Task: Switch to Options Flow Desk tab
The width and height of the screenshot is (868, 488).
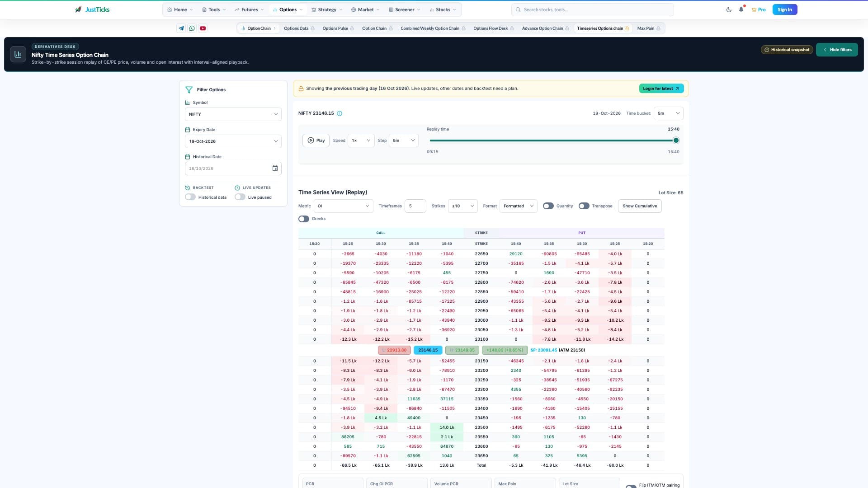Action: tap(494, 28)
